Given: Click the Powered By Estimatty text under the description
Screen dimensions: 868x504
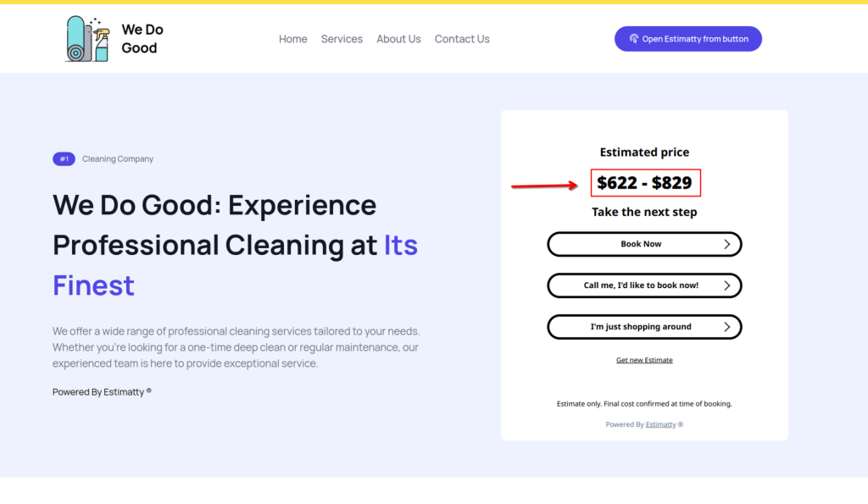Looking at the screenshot, I should point(98,391).
